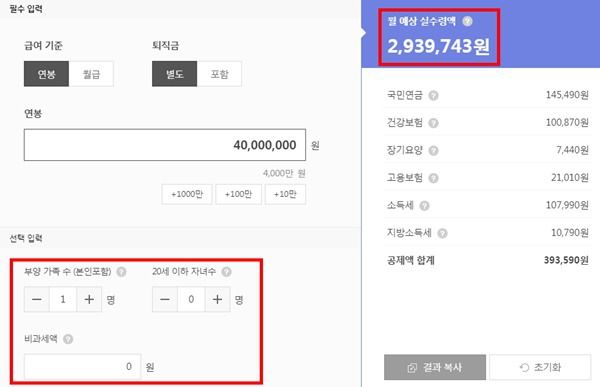The width and height of the screenshot is (600, 387).
Task: Add 100만 to the salary
Action: (238, 194)
